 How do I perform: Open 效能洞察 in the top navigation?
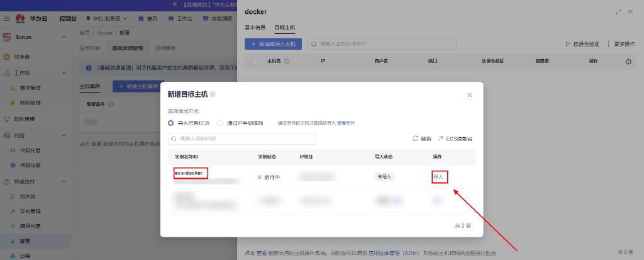coord(218,18)
